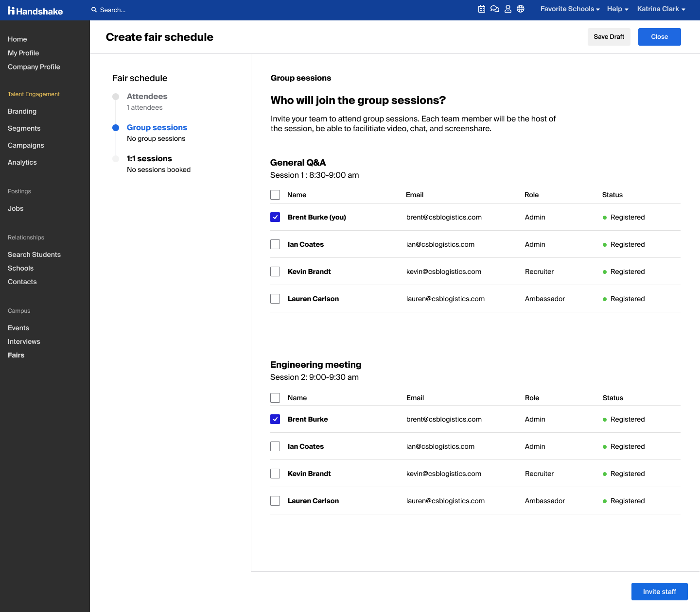Click the Attendees step indicator dot
The width and height of the screenshot is (700, 612).
point(116,97)
